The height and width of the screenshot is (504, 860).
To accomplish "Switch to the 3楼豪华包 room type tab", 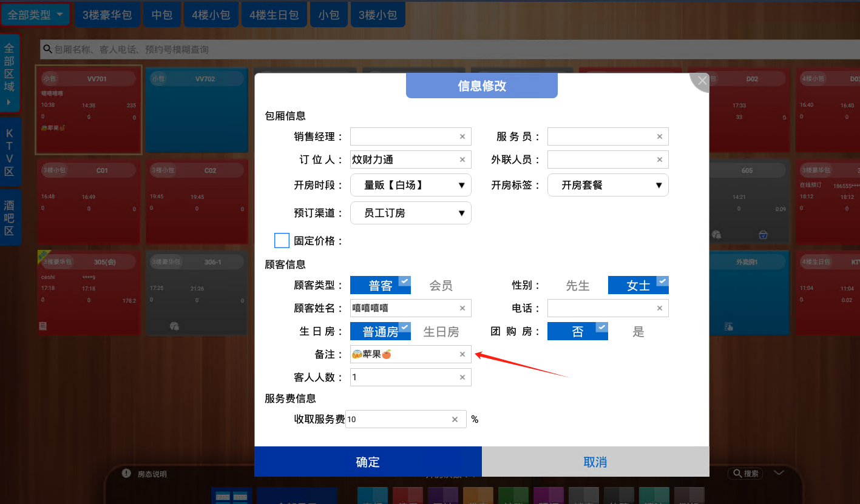I will (x=107, y=15).
